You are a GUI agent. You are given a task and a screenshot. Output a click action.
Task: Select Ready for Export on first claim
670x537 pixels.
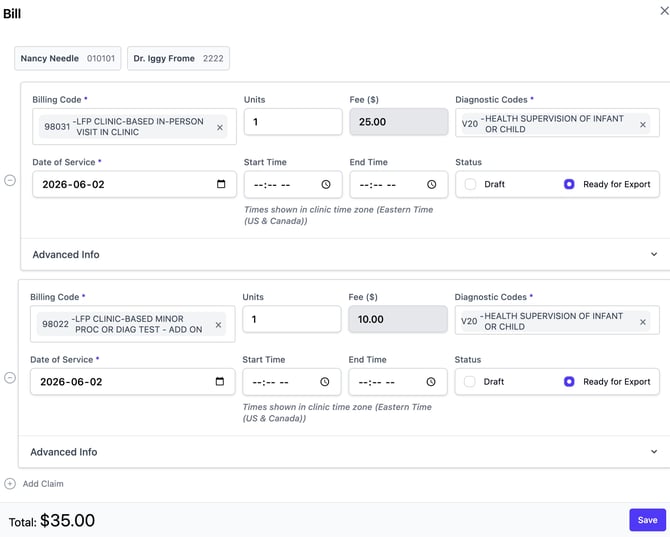click(569, 184)
